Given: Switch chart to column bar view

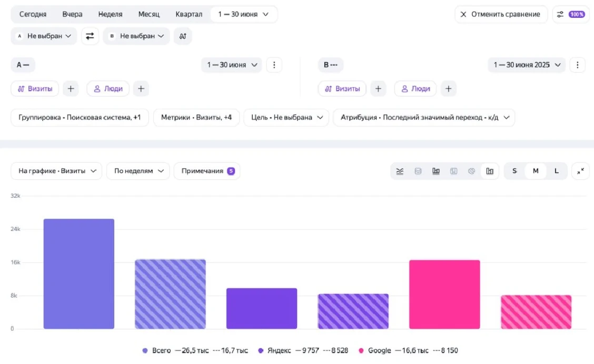Looking at the screenshot, I should click(436, 171).
